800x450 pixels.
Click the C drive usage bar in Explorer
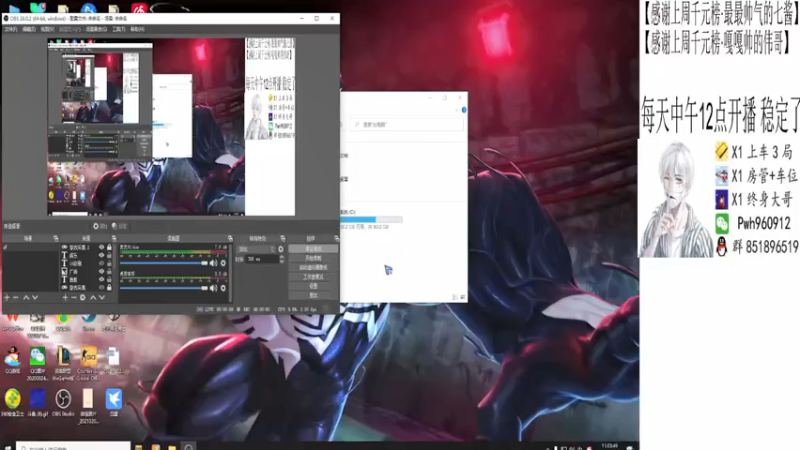coord(371,219)
